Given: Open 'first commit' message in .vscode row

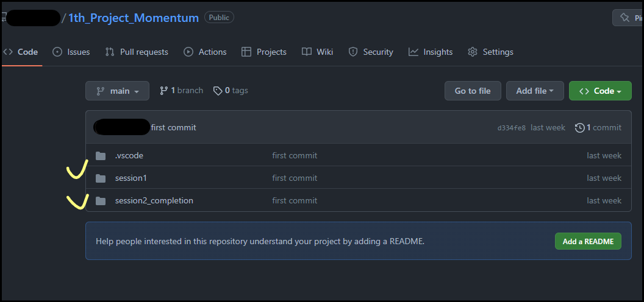Looking at the screenshot, I should click(x=295, y=155).
